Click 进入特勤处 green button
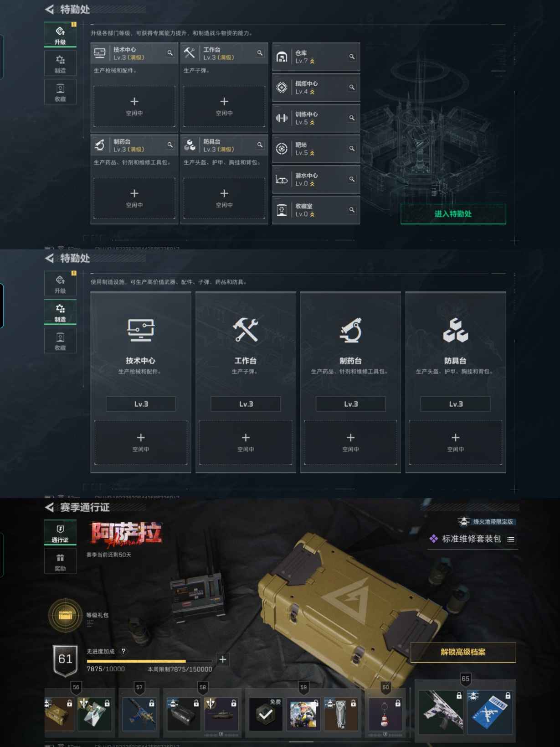 453,214
